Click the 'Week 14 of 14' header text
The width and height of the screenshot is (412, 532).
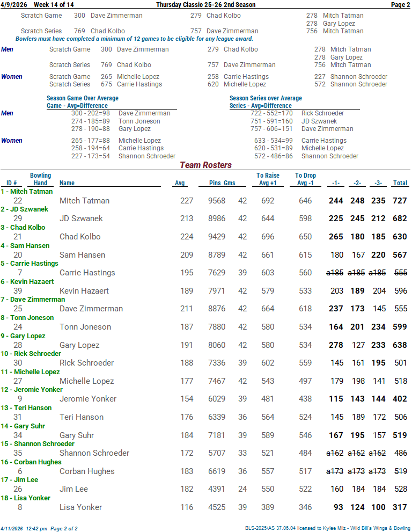[54, 5]
